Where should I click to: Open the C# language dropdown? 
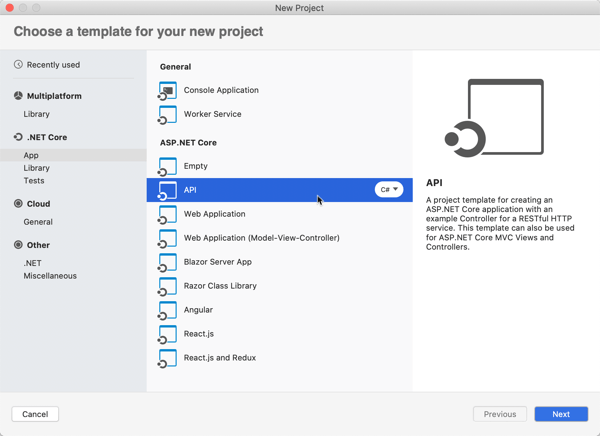[x=389, y=190]
